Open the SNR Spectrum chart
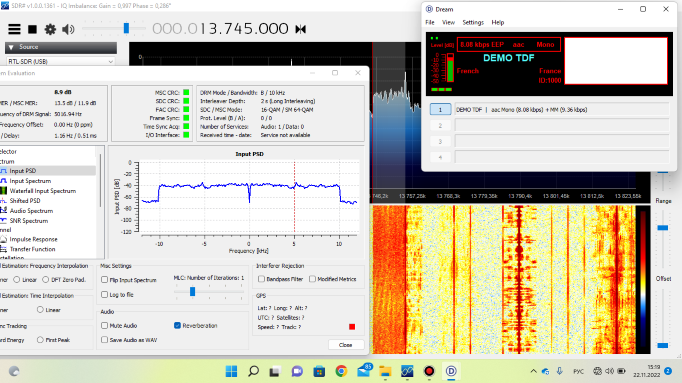Viewport: 682px width, 383px height. [x=28, y=221]
